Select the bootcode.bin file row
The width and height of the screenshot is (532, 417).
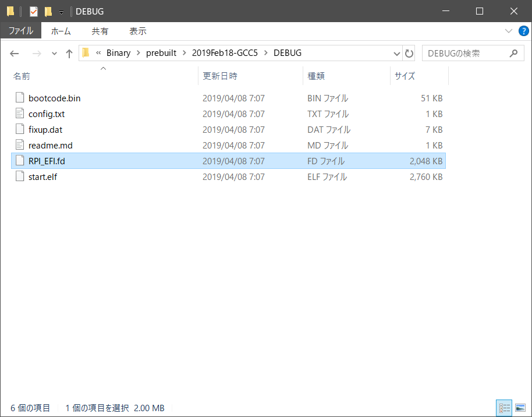(56, 98)
